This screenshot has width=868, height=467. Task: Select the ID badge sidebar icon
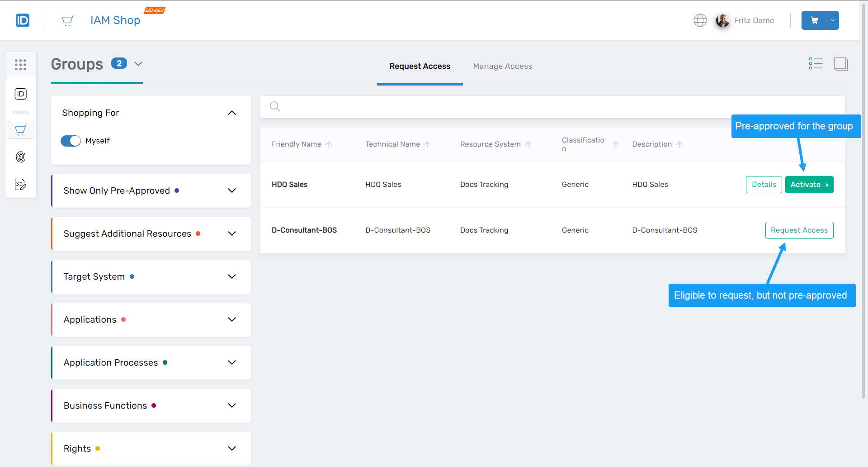tap(20, 94)
